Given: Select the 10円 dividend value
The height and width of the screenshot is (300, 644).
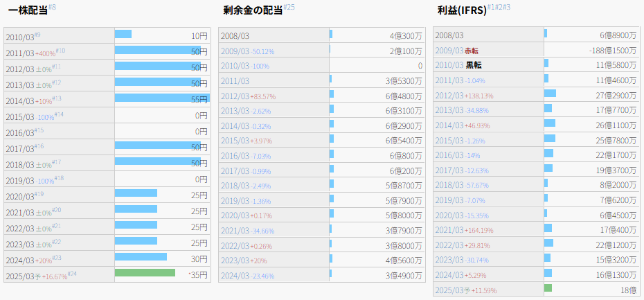Looking at the screenshot, I should pyautogui.click(x=199, y=36).
